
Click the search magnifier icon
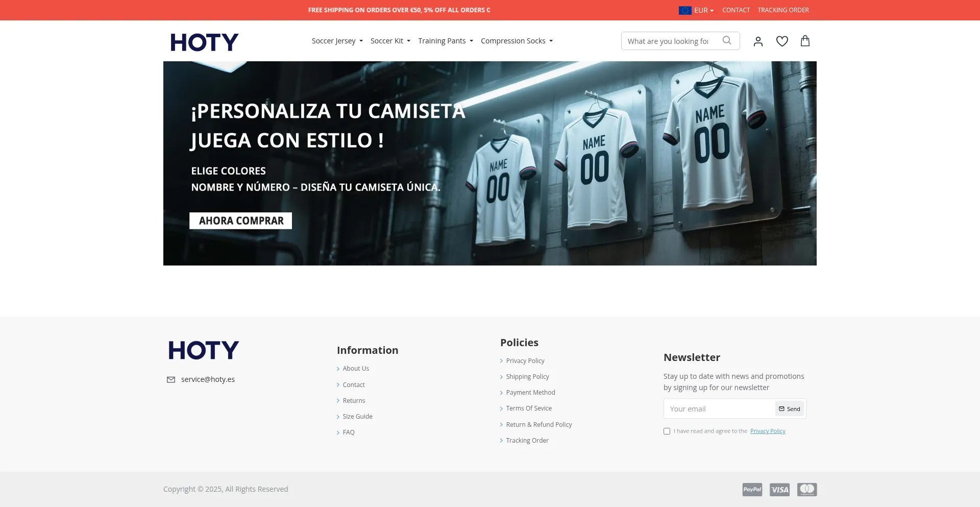coord(727,40)
